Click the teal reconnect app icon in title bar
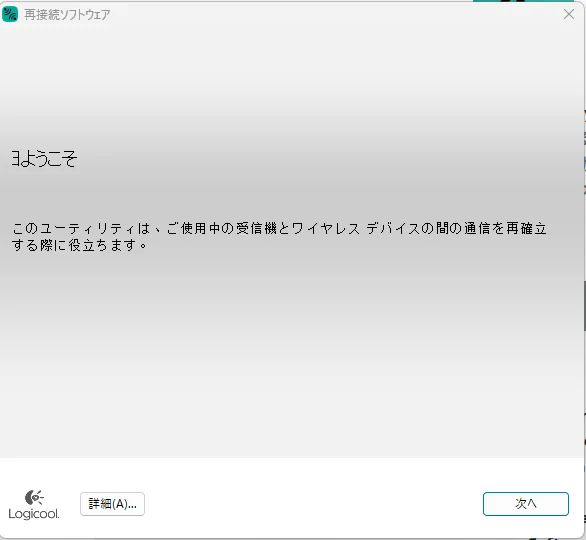 [10, 15]
